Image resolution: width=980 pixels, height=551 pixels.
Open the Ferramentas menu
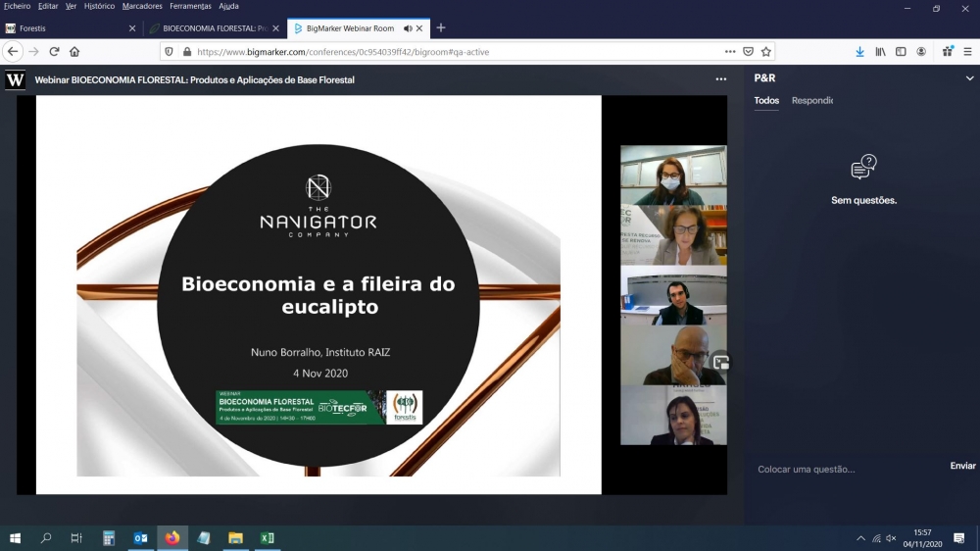(x=190, y=6)
